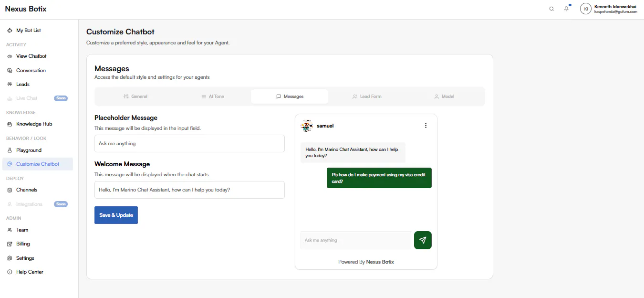
Task: Click the Settings gear icon
Action: point(10,258)
